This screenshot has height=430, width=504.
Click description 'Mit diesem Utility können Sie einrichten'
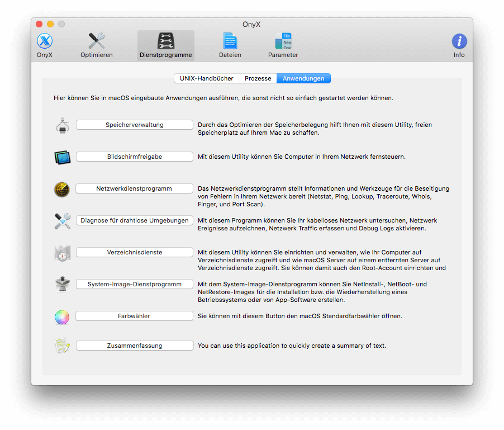tap(322, 260)
